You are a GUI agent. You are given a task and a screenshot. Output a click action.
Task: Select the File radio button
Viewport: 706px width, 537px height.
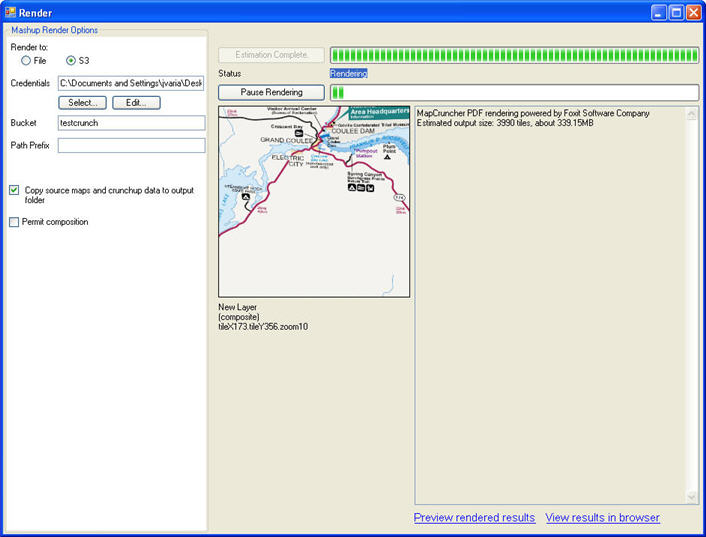tap(26, 61)
